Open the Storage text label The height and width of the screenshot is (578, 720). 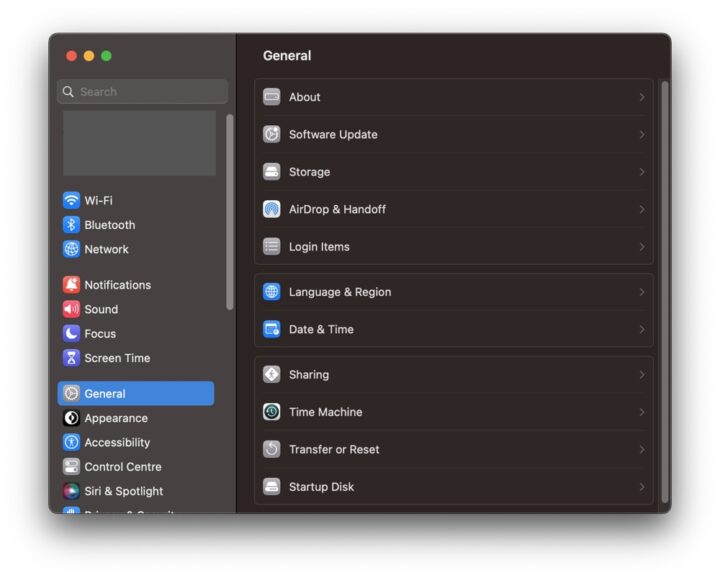309,172
